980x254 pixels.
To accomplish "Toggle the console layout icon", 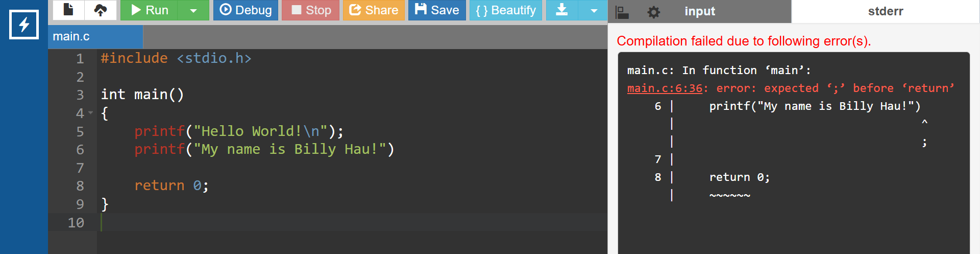I will point(622,12).
